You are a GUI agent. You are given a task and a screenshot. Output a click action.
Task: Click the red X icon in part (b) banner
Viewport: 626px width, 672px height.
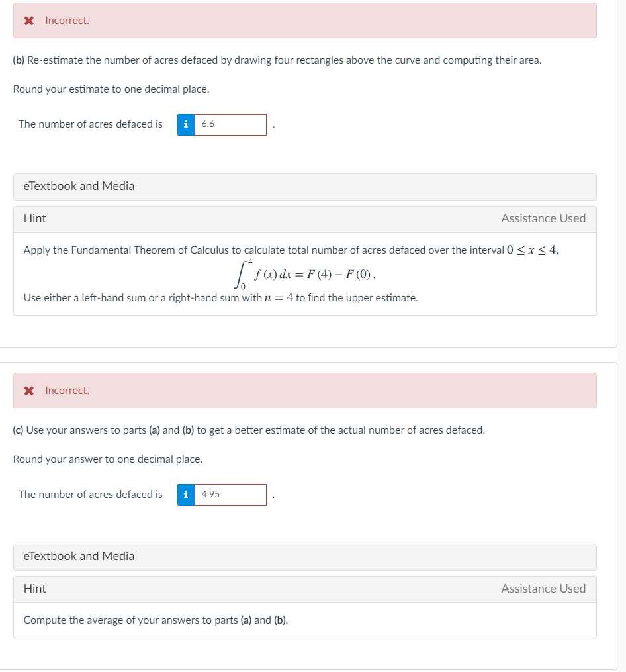point(28,21)
